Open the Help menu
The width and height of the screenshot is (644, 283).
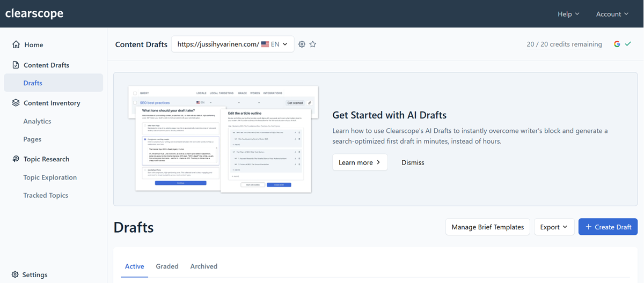[568, 14]
